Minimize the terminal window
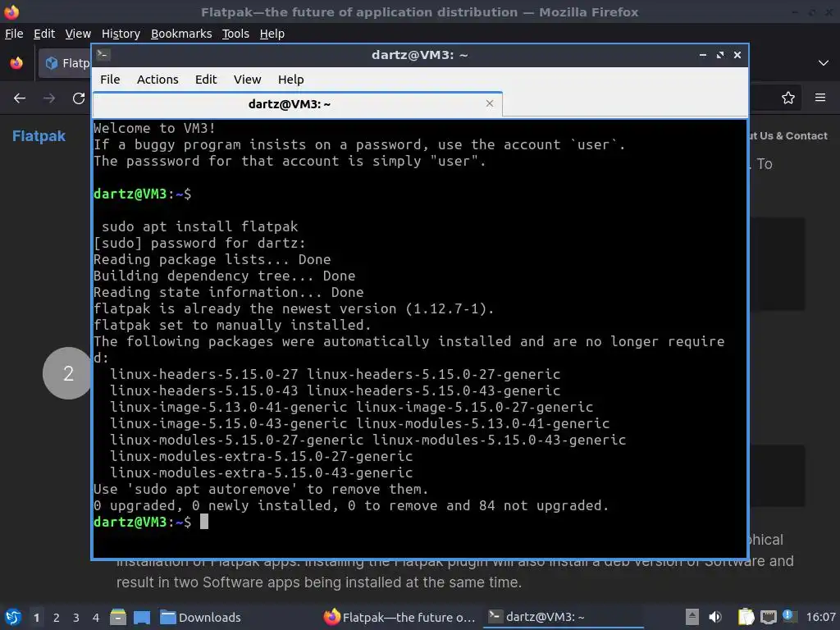Screen dimensions: 840x630 click(x=702, y=55)
